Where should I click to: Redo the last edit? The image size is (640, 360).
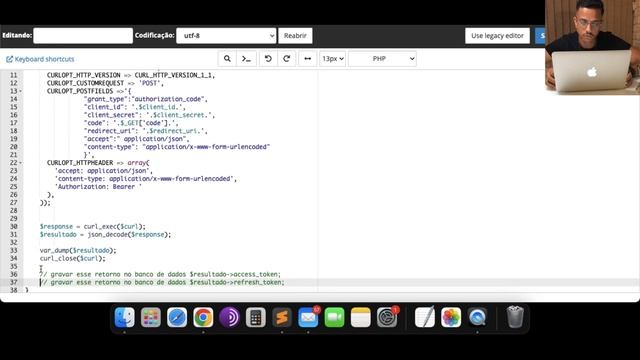287,59
